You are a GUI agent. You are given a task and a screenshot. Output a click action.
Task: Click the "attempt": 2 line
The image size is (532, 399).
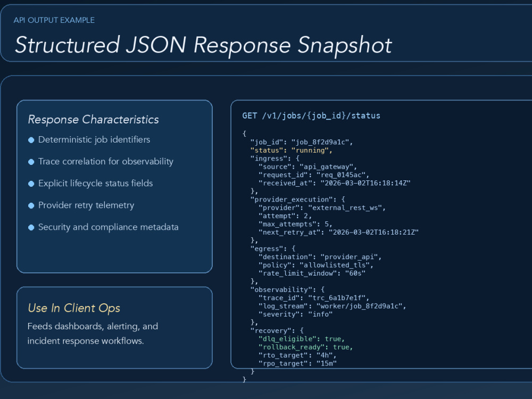(285, 216)
